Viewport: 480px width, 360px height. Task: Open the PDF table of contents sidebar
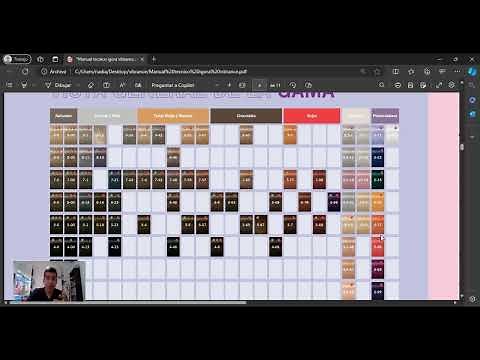coord(9,85)
